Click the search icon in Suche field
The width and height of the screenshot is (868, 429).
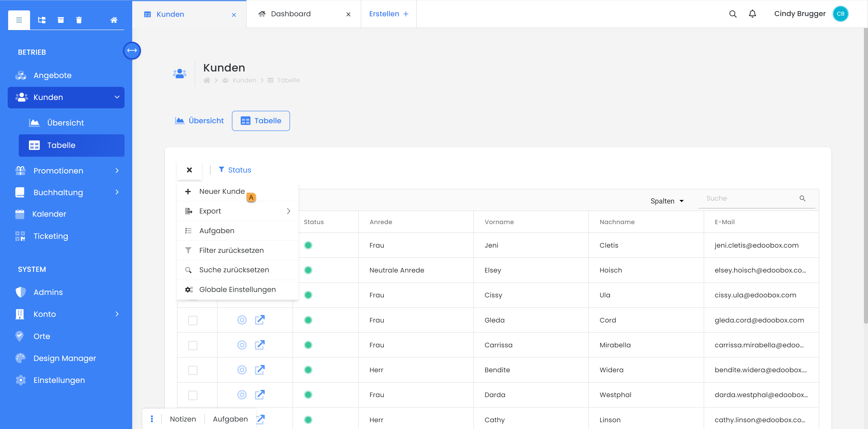[x=802, y=199]
